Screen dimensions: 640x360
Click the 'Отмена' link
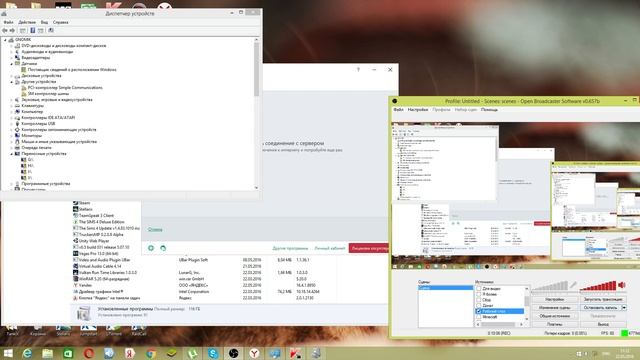tap(155, 230)
